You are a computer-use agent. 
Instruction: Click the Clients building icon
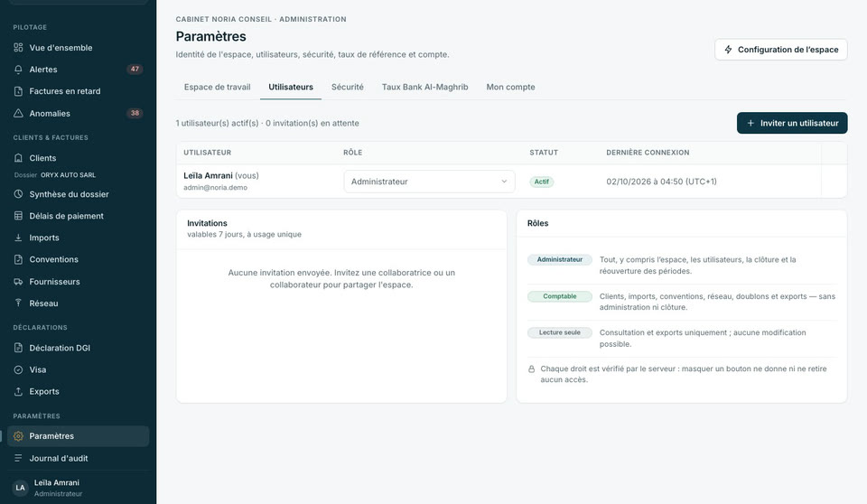(18, 158)
